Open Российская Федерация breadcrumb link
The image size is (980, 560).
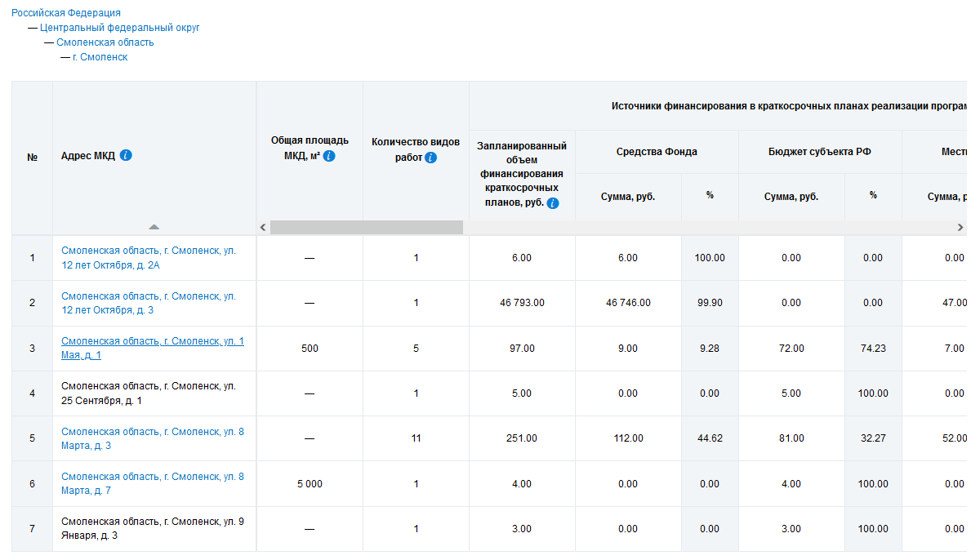(x=66, y=13)
